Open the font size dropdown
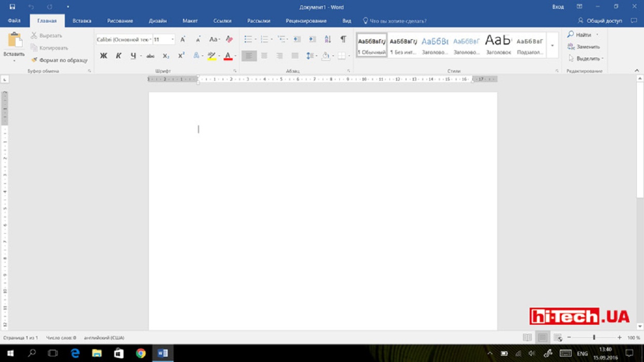 [172, 39]
